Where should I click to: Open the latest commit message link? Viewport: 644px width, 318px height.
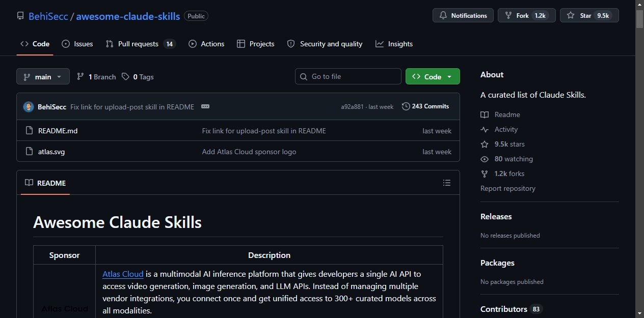point(132,107)
